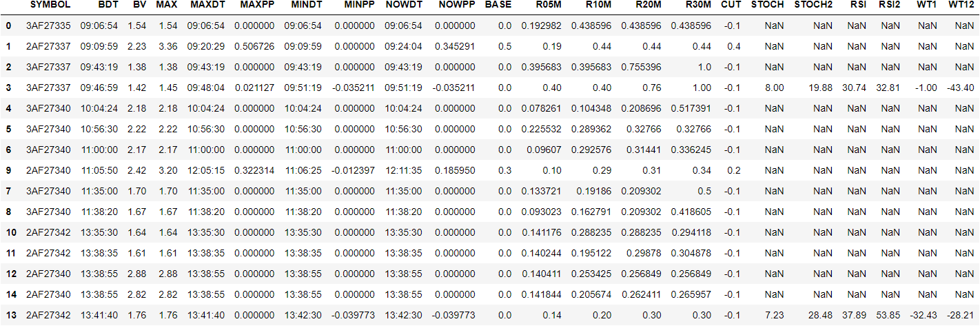Click the MAX value 3.36
Screen dimensions: 980x326
(x=167, y=46)
